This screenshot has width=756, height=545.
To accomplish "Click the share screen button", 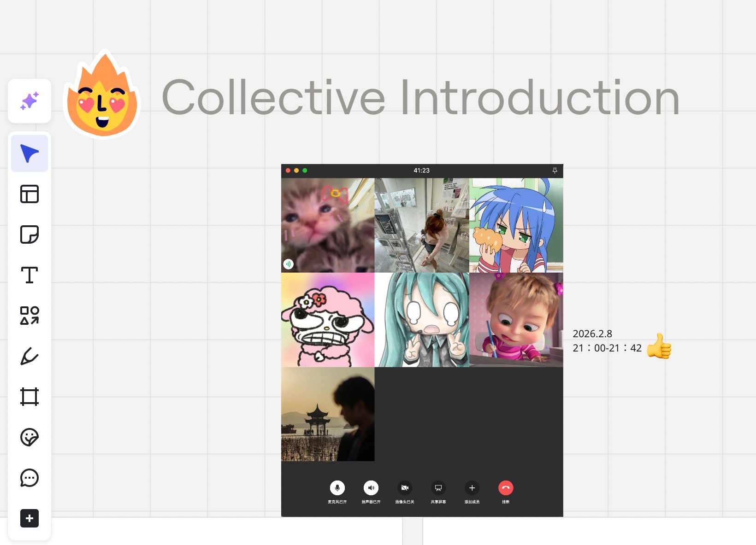I will pos(438,488).
